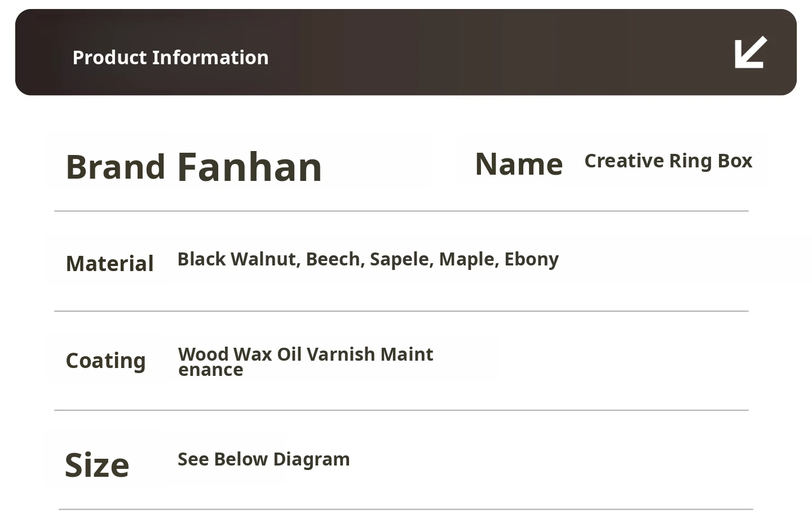812x523 pixels.
Task: Click the Brand label
Action: click(115, 167)
